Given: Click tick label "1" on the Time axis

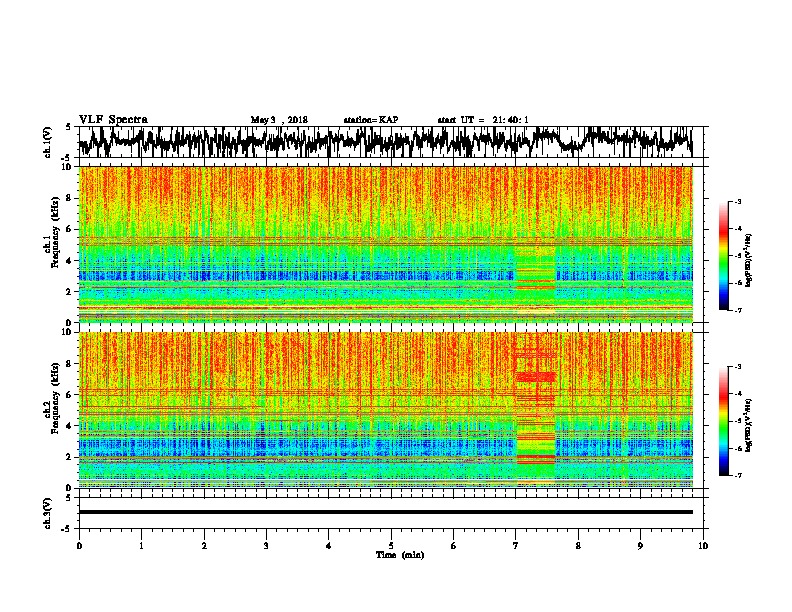Looking at the screenshot, I should tap(141, 546).
